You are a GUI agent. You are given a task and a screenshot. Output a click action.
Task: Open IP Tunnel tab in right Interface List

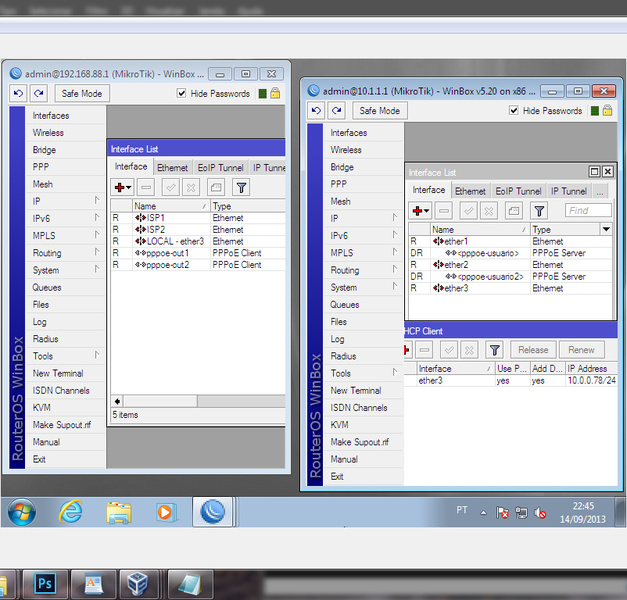click(x=569, y=191)
